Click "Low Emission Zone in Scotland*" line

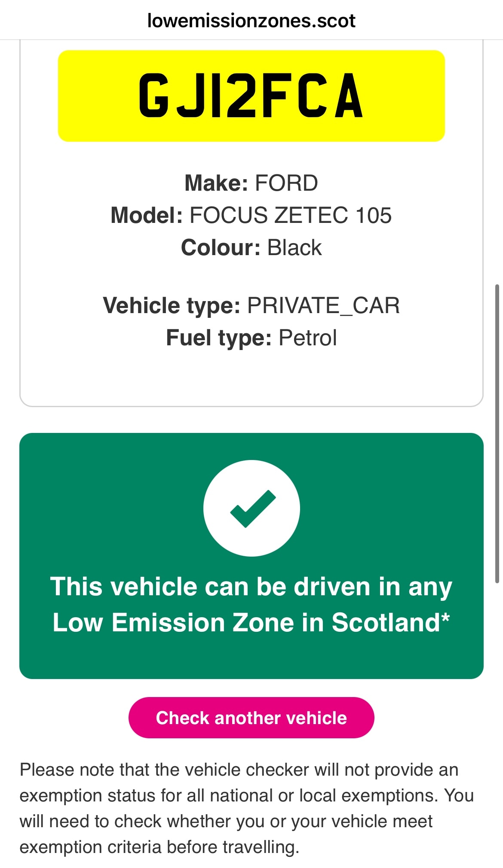pyautogui.click(x=252, y=622)
